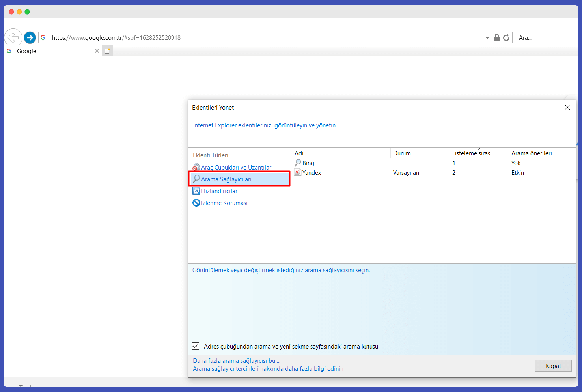Image resolution: width=582 pixels, height=392 pixels.
Task: Sort by Listeleme sırası column header
Action: point(479,153)
